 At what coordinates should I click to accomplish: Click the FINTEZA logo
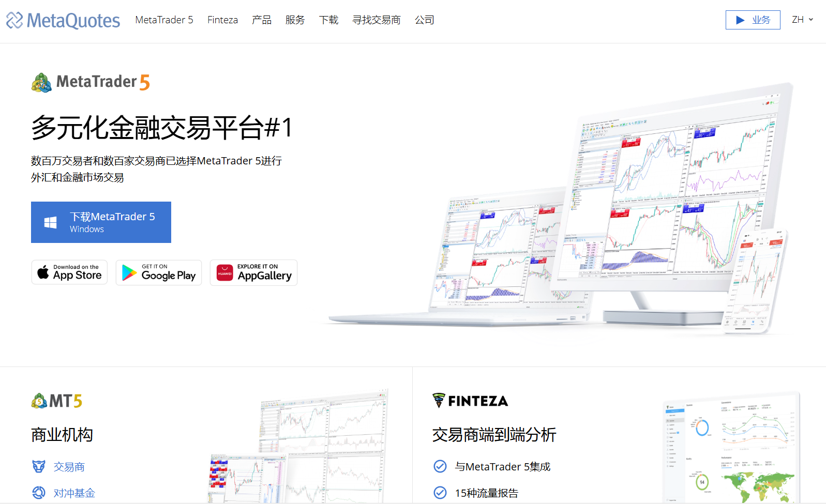click(470, 401)
